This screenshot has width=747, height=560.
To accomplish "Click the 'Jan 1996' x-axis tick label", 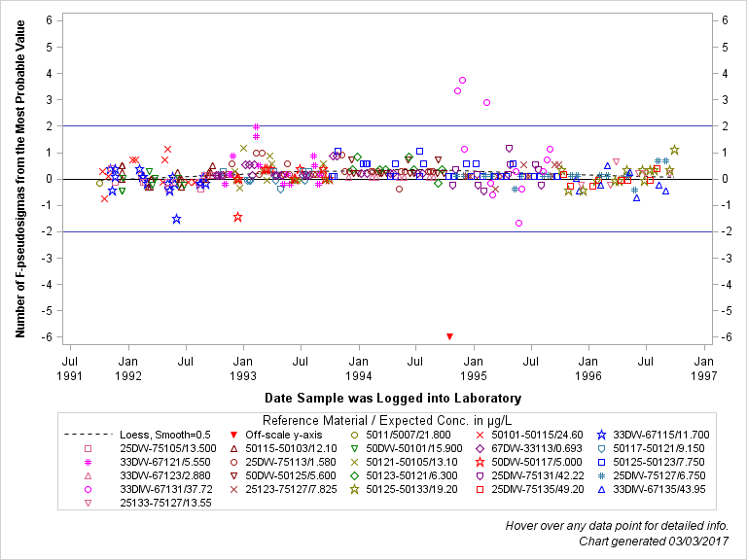I will [x=588, y=368].
